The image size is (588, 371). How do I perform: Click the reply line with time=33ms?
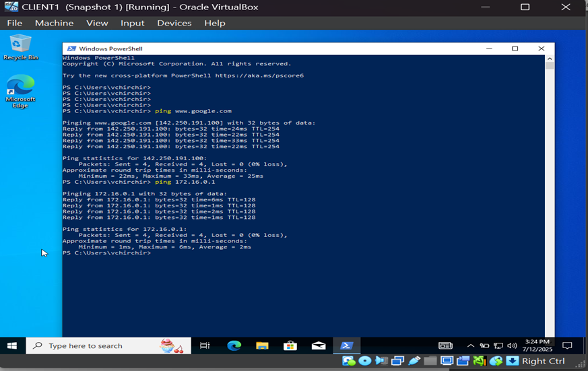point(171,141)
